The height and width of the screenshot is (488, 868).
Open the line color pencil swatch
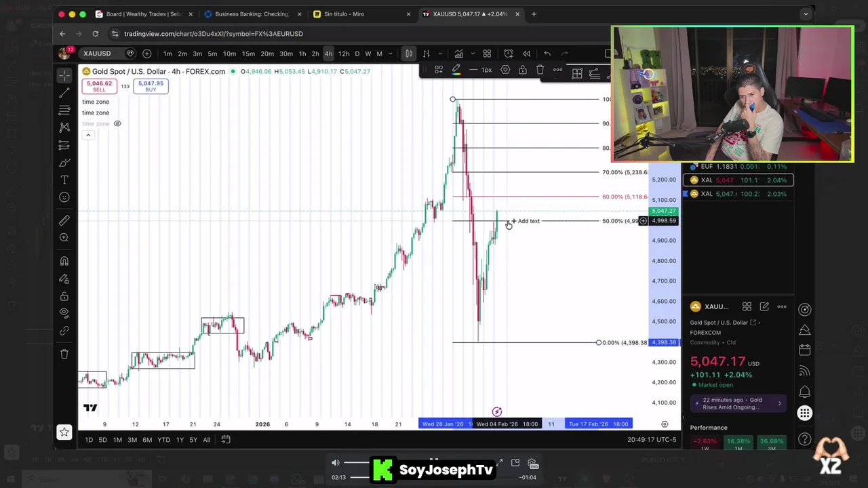(456, 70)
